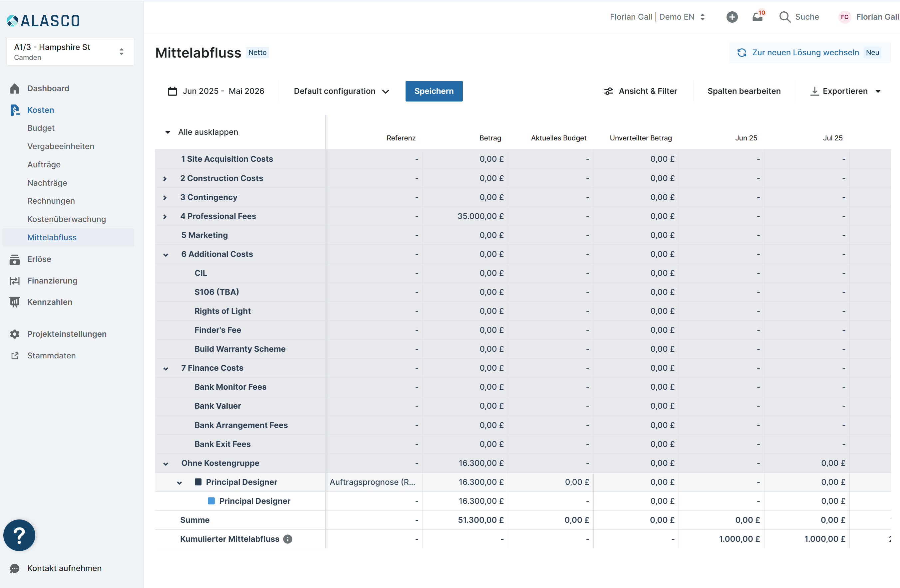Open the inbox notifications icon
The image size is (900, 588).
pyautogui.click(x=757, y=17)
